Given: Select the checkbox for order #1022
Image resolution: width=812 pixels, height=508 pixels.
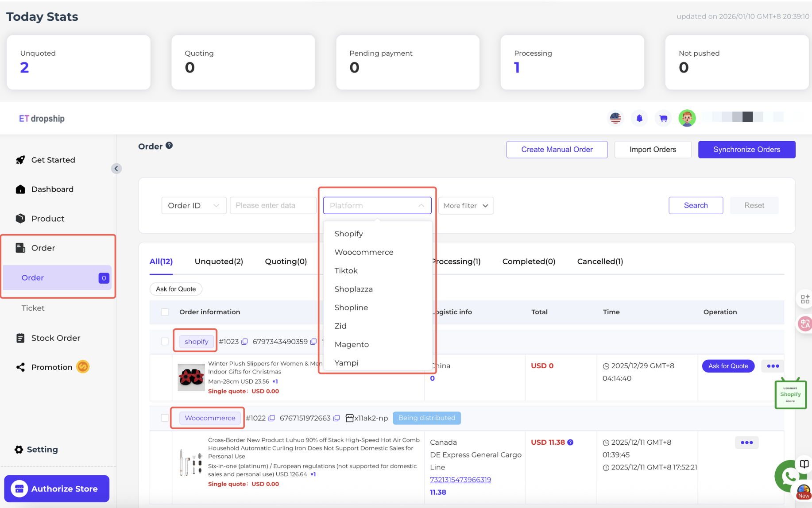Looking at the screenshot, I should click(x=165, y=418).
